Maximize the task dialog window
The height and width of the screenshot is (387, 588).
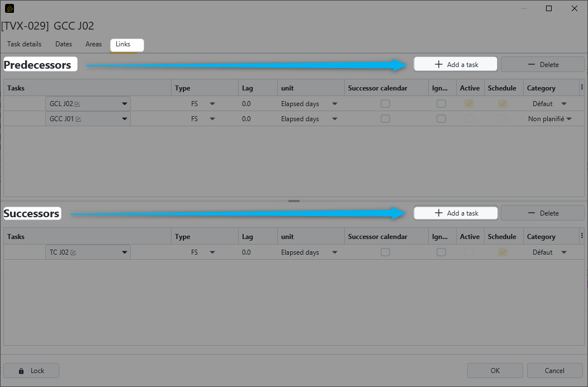click(549, 8)
